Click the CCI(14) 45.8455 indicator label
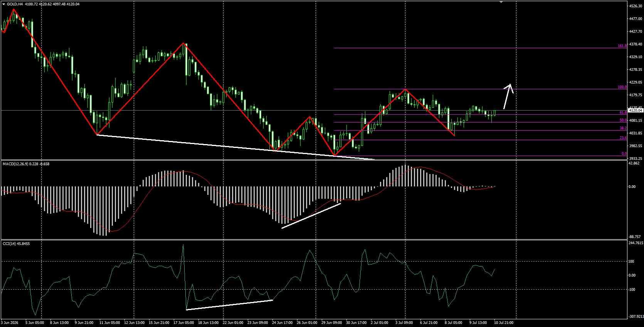 click(16, 244)
